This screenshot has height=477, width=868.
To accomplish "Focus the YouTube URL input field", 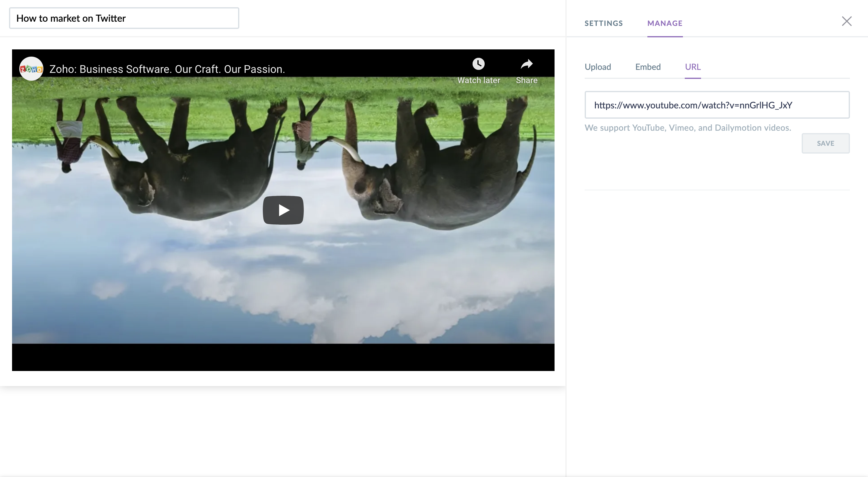I will (717, 105).
